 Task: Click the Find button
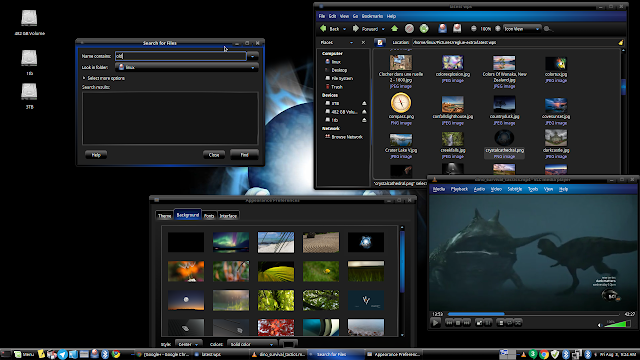tap(244, 155)
